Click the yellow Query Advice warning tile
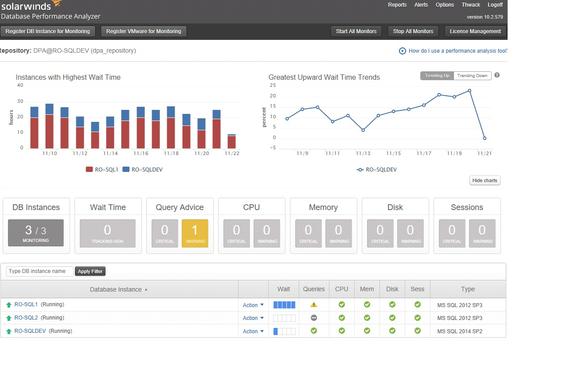Image resolution: width=579 pixels, height=386 pixels. [x=195, y=233]
